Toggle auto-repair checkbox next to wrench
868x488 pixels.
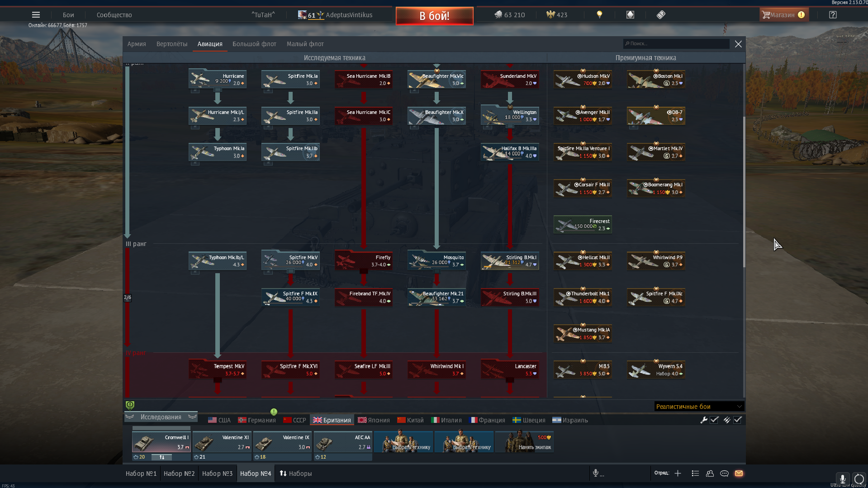714,420
